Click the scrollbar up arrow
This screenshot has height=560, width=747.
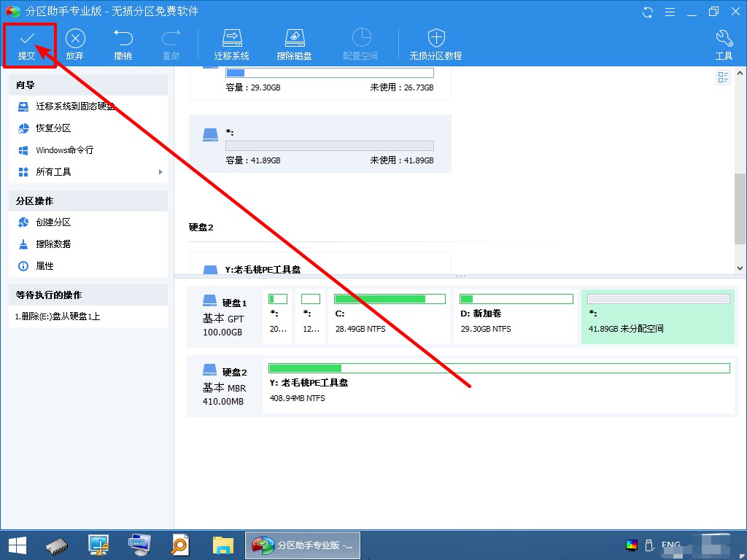[740, 74]
